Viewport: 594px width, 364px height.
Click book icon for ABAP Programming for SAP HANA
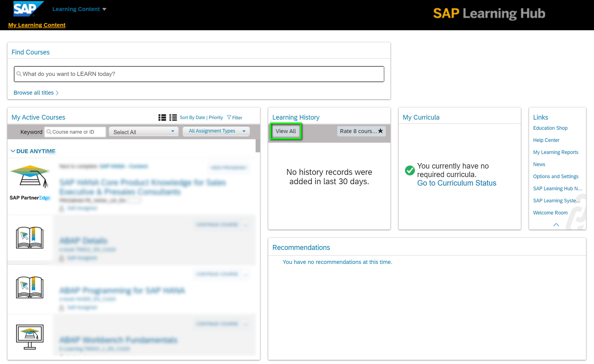click(30, 287)
